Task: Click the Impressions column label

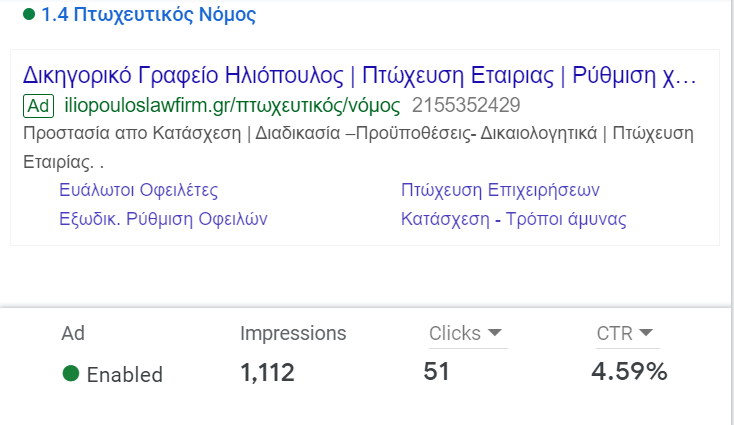Action: 293,334
